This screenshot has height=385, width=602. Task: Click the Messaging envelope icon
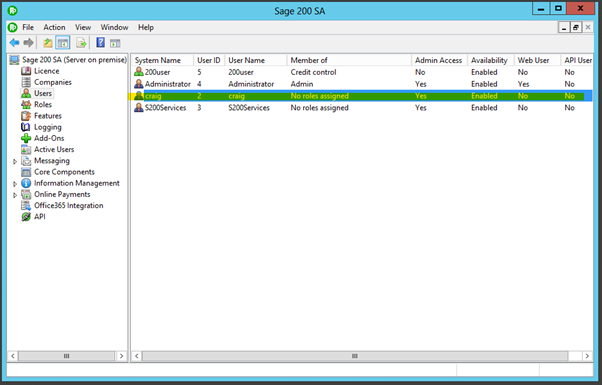click(26, 160)
